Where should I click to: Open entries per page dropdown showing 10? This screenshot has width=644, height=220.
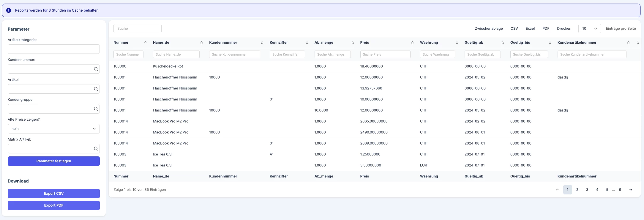click(590, 29)
